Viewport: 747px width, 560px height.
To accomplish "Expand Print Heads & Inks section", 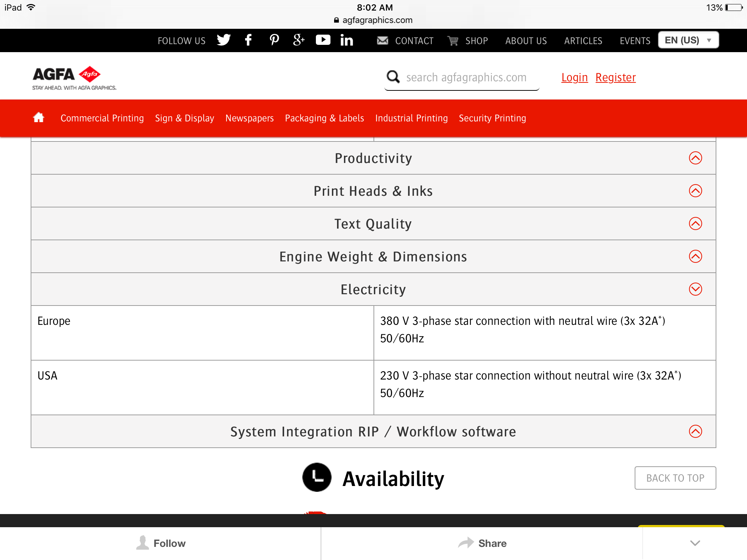I will coord(695,191).
